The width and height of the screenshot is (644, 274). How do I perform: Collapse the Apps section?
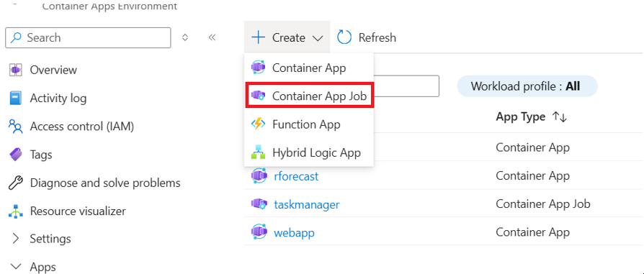16,267
